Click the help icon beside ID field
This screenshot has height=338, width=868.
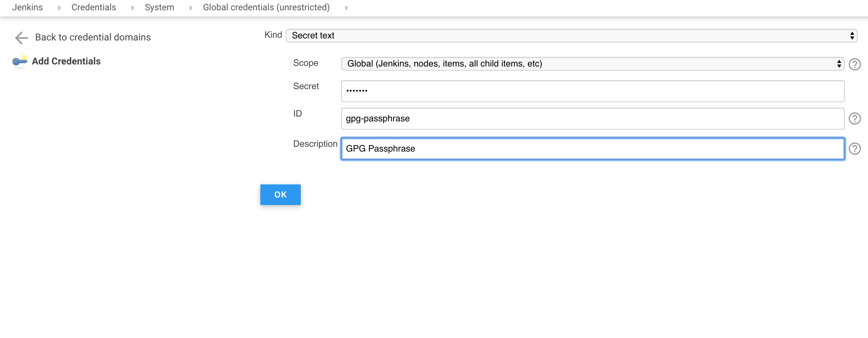(854, 119)
